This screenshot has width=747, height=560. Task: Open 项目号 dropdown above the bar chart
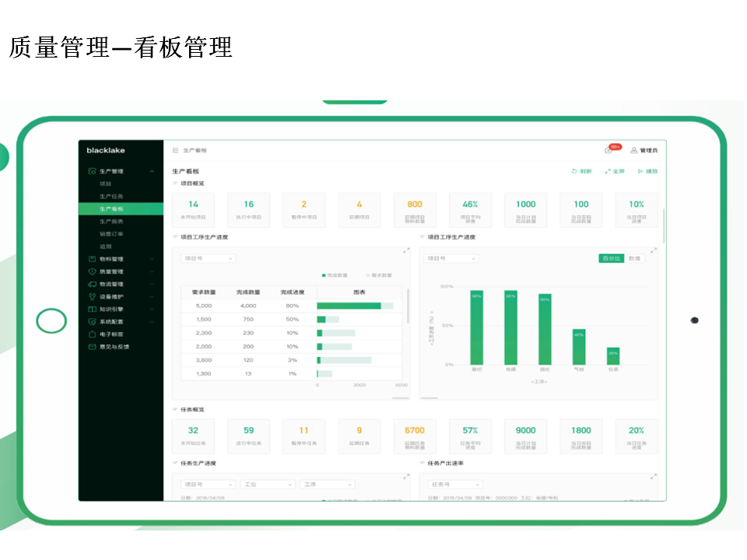(x=451, y=258)
